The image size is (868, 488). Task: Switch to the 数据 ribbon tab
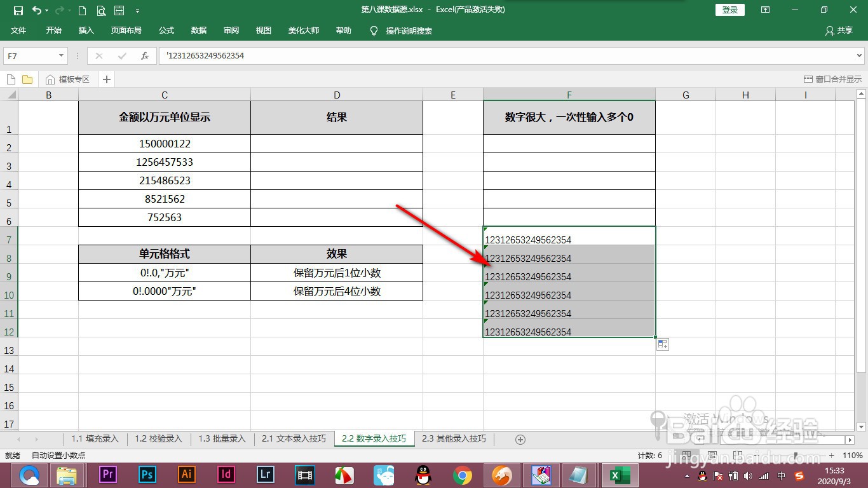198,30
